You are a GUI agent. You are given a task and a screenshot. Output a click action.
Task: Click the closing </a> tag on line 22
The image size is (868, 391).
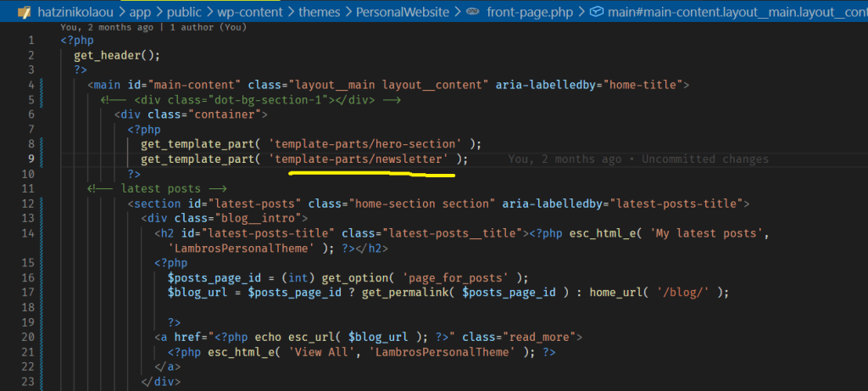click(167, 366)
